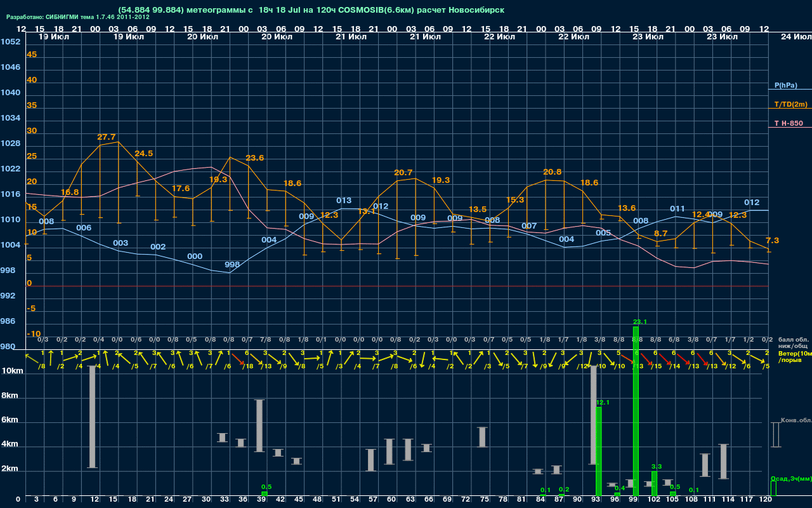The image size is (812, 508).
Task: Click forecast hour 3 on bottom axis
Action: (37, 500)
